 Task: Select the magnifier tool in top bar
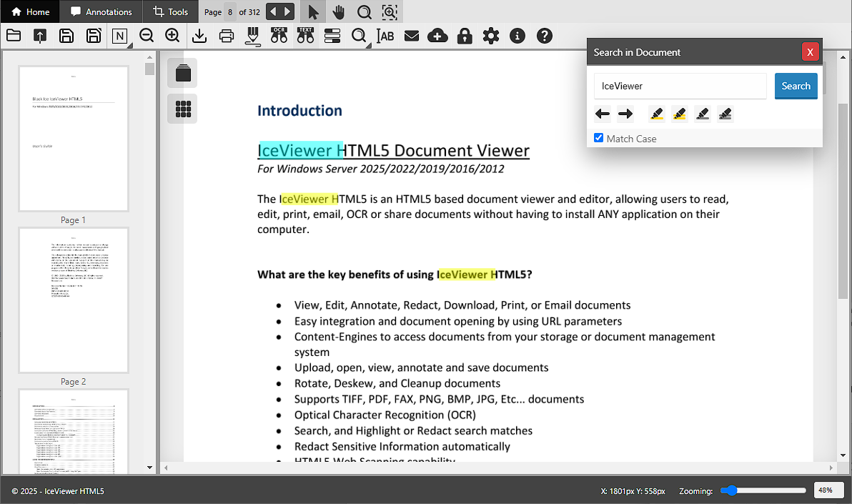point(364,12)
